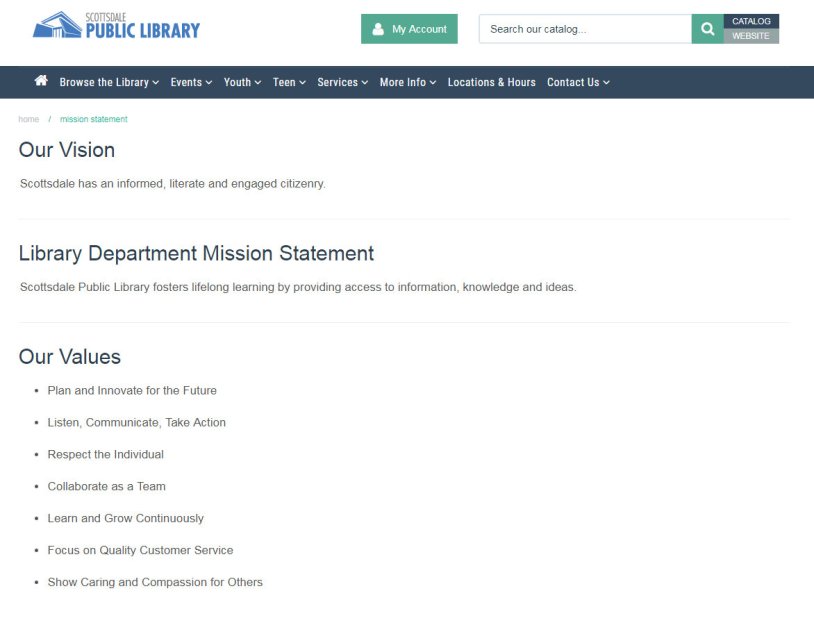Click the Our Values heading
The height and width of the screenshot is (625, 814).
click(x=70, y=357)
